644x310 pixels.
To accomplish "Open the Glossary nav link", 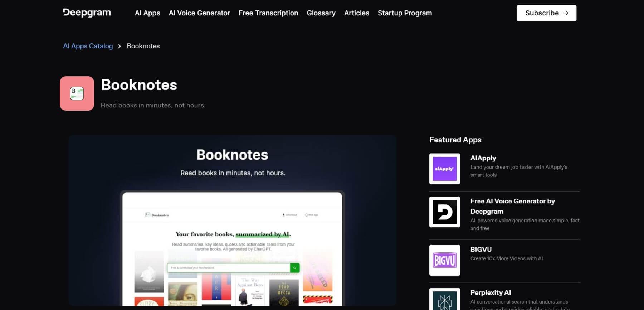I will click(x=321, y=13).
